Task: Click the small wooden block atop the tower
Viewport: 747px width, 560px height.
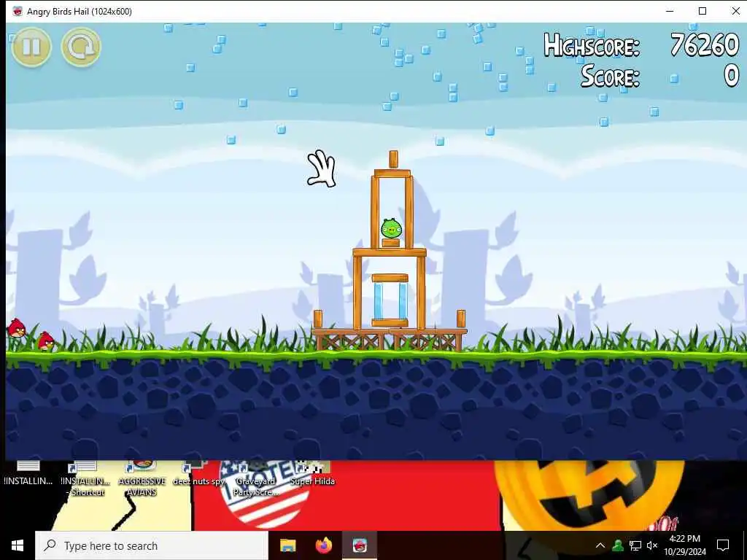Action: (x=393, y=160)
